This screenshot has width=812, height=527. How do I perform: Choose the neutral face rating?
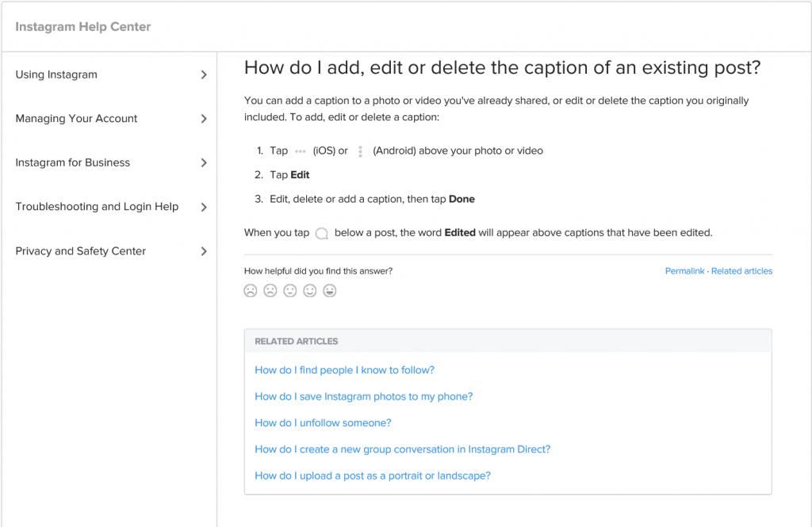[290, 291]
